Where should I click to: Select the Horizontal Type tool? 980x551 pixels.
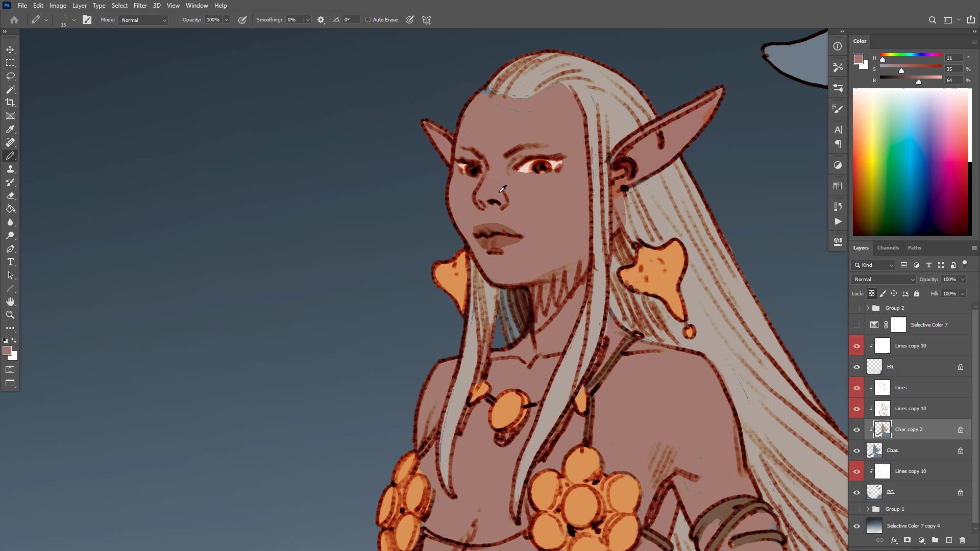pos(10,262)
